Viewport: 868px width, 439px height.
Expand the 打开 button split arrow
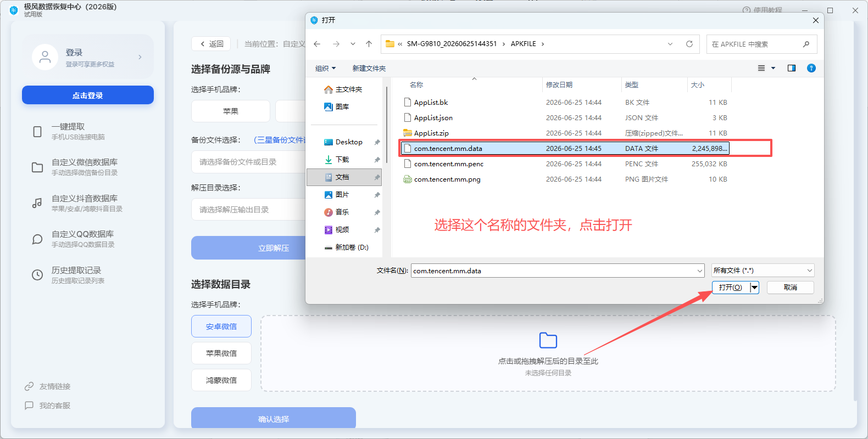coord(754,288)
